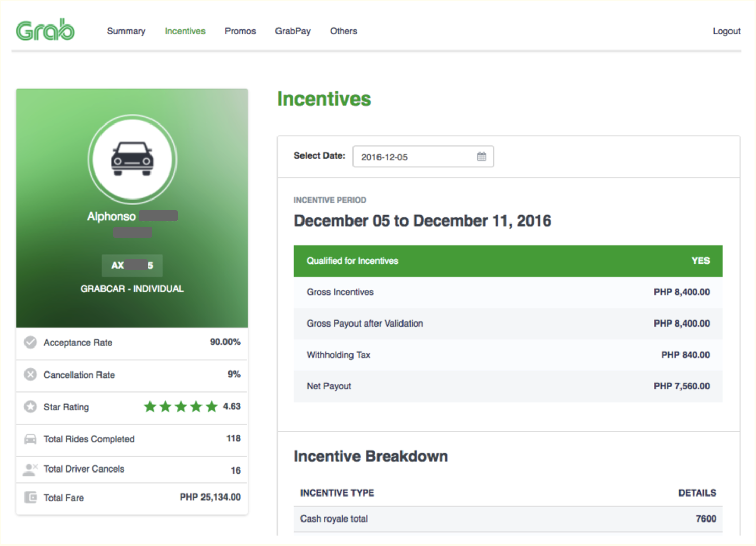Click the Withholding Tax row label
This screenshot has height=546, width=756.
click(338, 355)
